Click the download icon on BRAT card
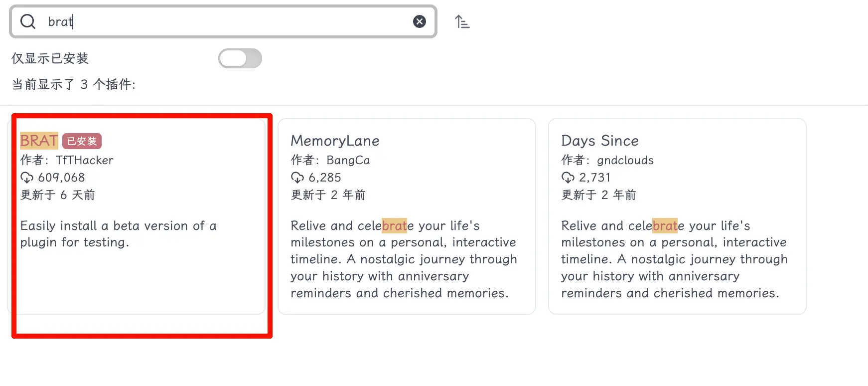Screen dimensions: 868x386 point(27,178)
